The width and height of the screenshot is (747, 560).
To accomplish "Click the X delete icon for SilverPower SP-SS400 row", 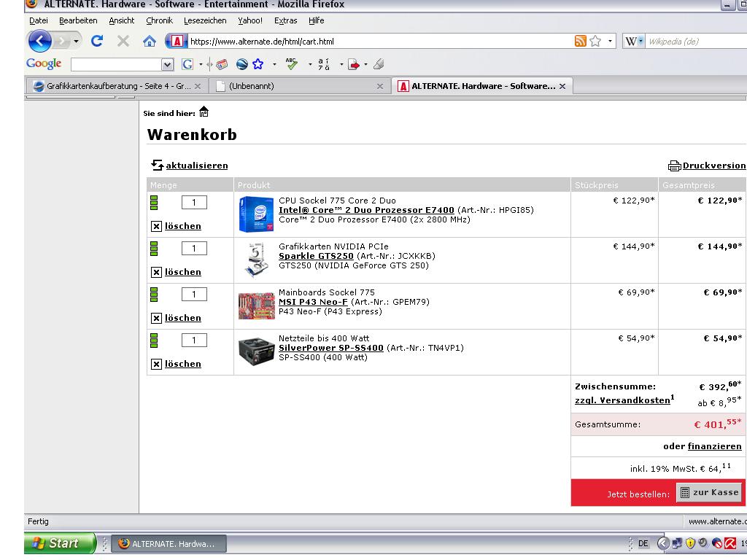I will [156, 365].
